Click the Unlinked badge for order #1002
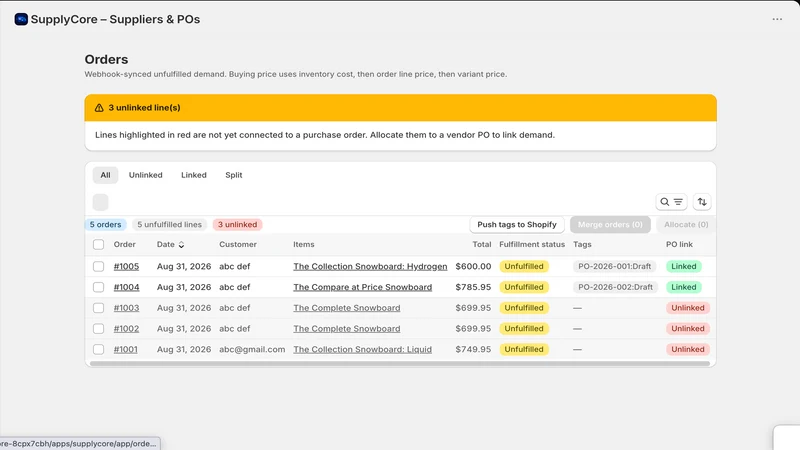The image size is (800, 450). (x=688, y=329)
